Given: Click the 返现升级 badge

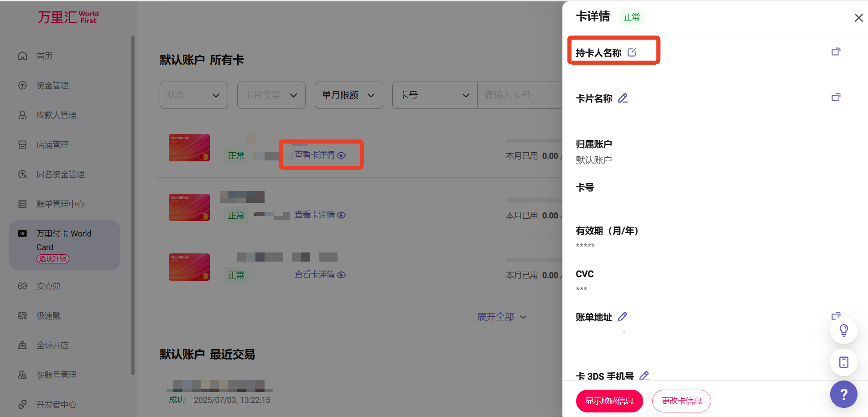Looking at the screenshot, I should (x=53, y=259).
